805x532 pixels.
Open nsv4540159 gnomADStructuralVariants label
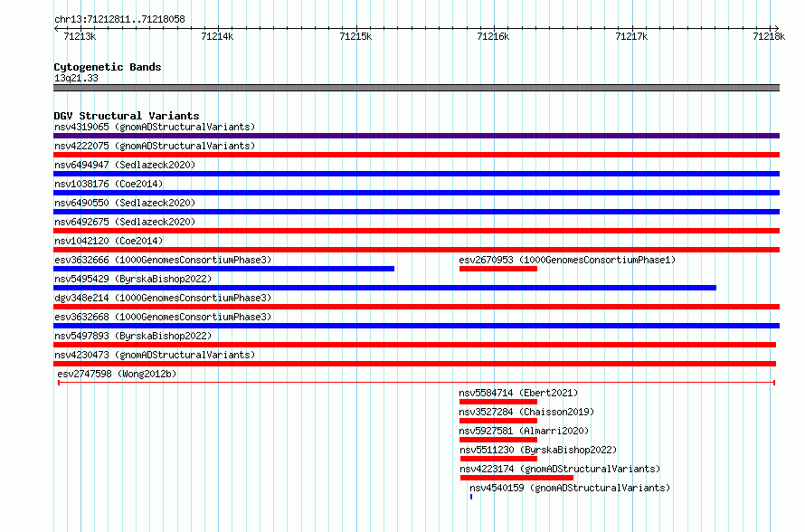click(571, 488)
